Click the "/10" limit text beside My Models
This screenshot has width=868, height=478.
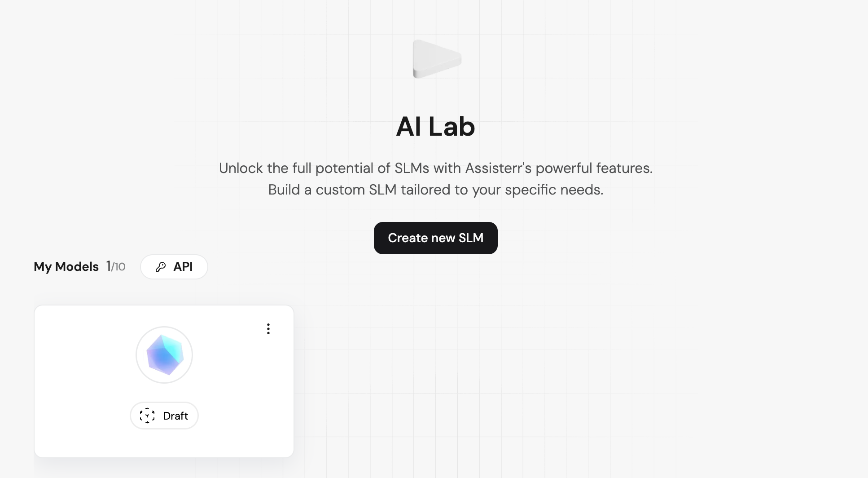click(119, 267)
